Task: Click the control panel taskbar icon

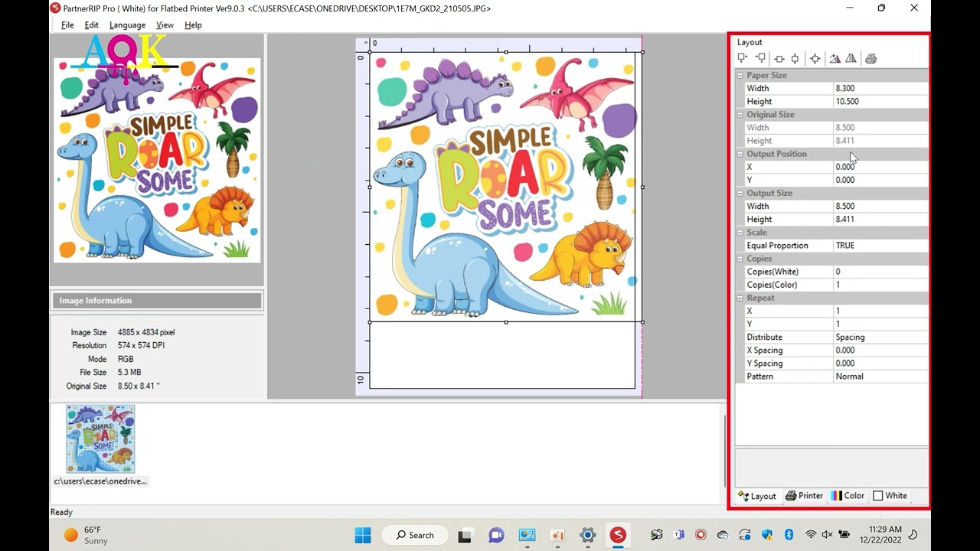Action: click(527, 535)
